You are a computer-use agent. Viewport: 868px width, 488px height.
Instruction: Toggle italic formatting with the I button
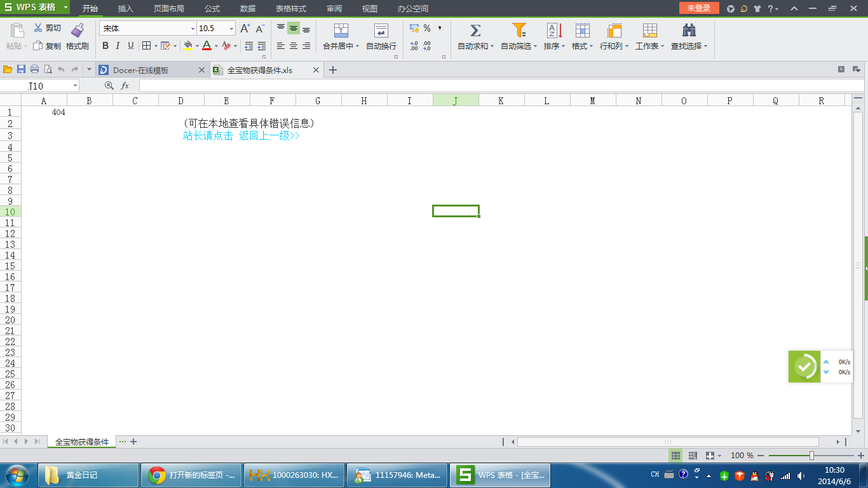pyautogui.click(x=118, y=46)
